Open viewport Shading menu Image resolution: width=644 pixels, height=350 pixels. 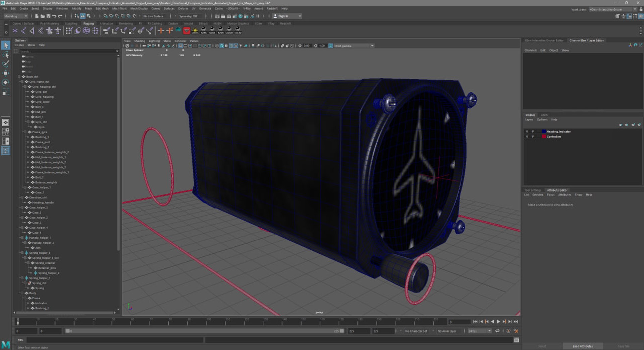140,41
